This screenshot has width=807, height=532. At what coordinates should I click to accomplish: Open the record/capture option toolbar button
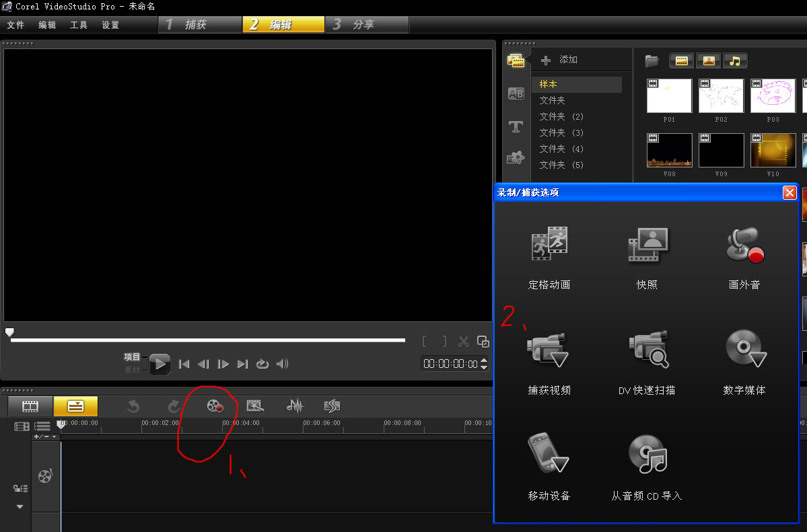pyautogui.click(x=215, y=406)
